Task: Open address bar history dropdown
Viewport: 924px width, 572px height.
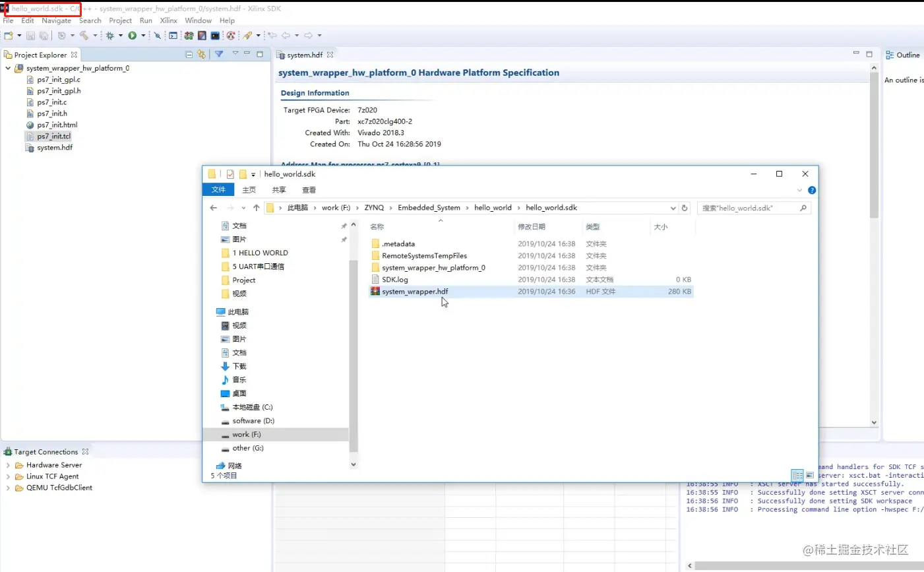Action: pos(673,208)
